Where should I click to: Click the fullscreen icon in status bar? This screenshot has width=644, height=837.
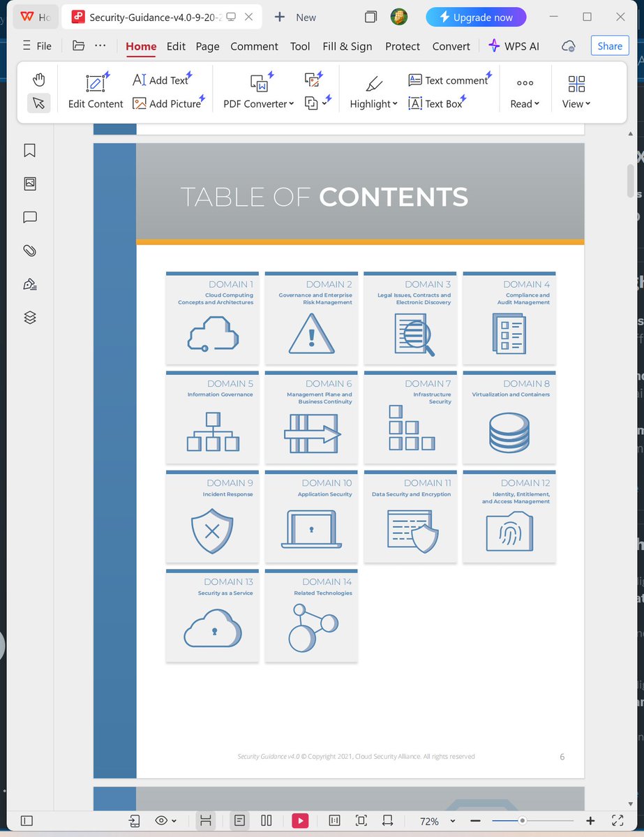point(617,821)
